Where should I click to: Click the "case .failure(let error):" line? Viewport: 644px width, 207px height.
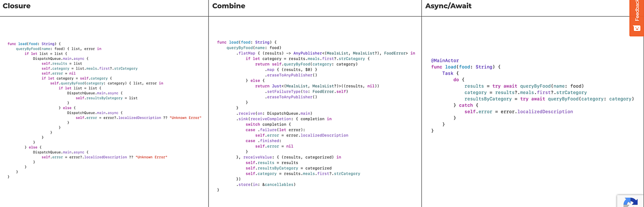(275, 130)
